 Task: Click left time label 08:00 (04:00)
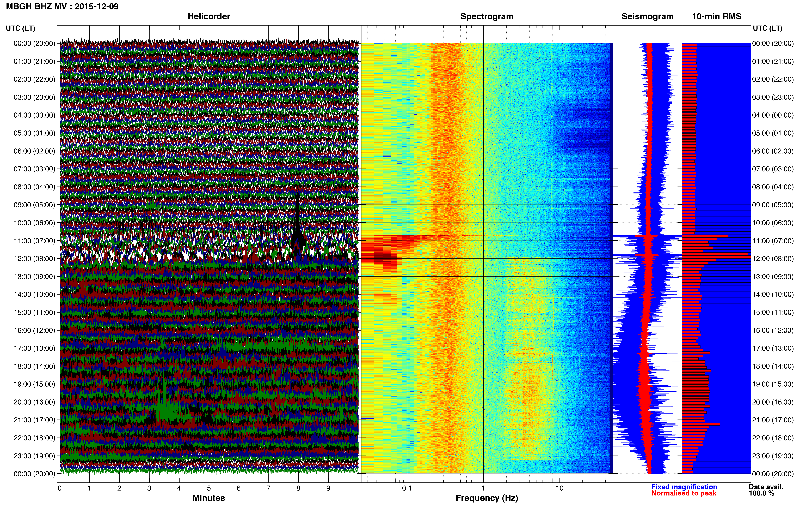[34, 187]
